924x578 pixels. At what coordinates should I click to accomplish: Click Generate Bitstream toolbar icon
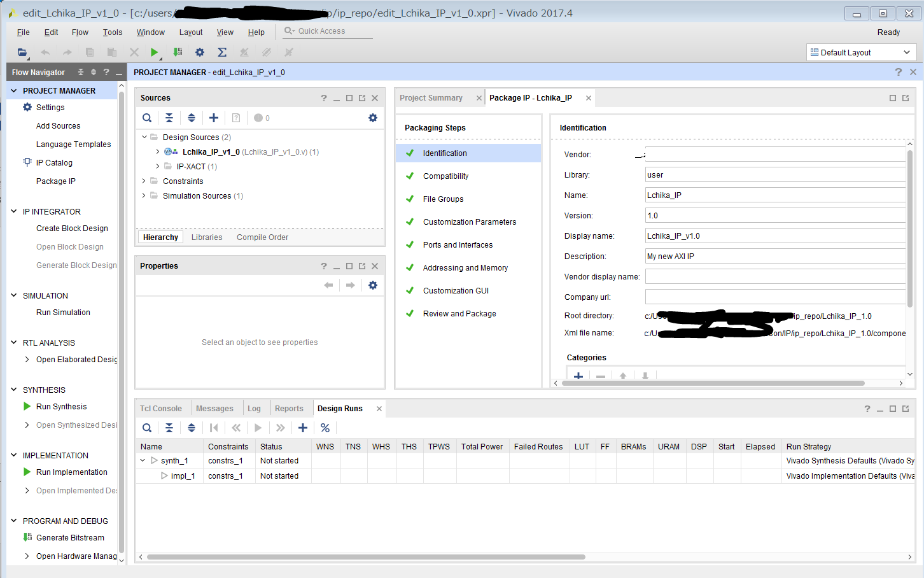click(178, 52)
